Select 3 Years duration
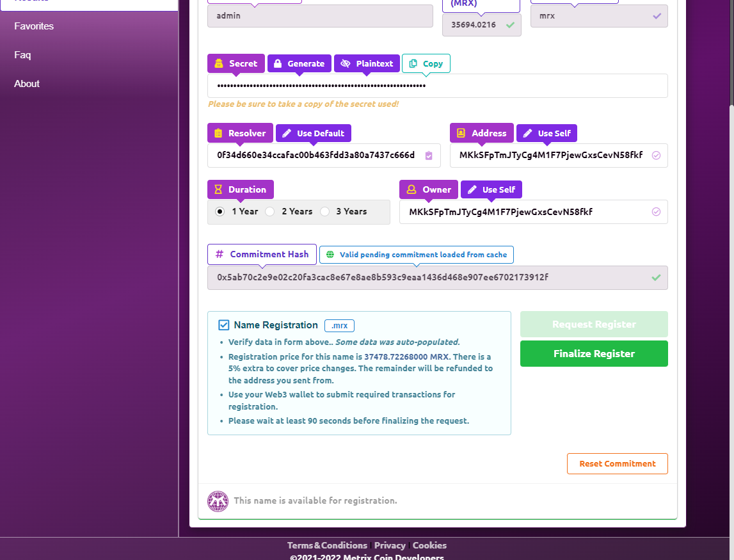Viewport: 734px width, 560px height. pos(325,212)
